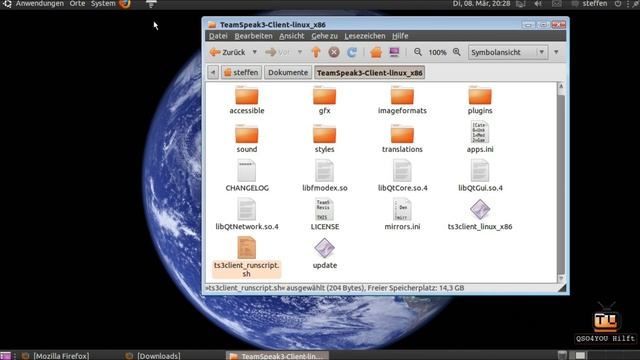640x360 pixels.
Task: Open the Hilfe menu
Action: click(x=400, y=36)
